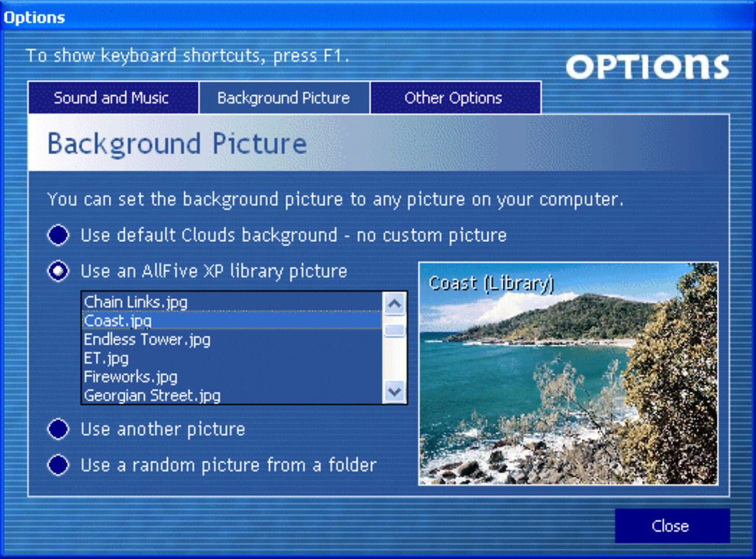The width and height of the screenshot is (756, 559).
Task: Switch to the Background Picture tab
Action: click(284, 98)
